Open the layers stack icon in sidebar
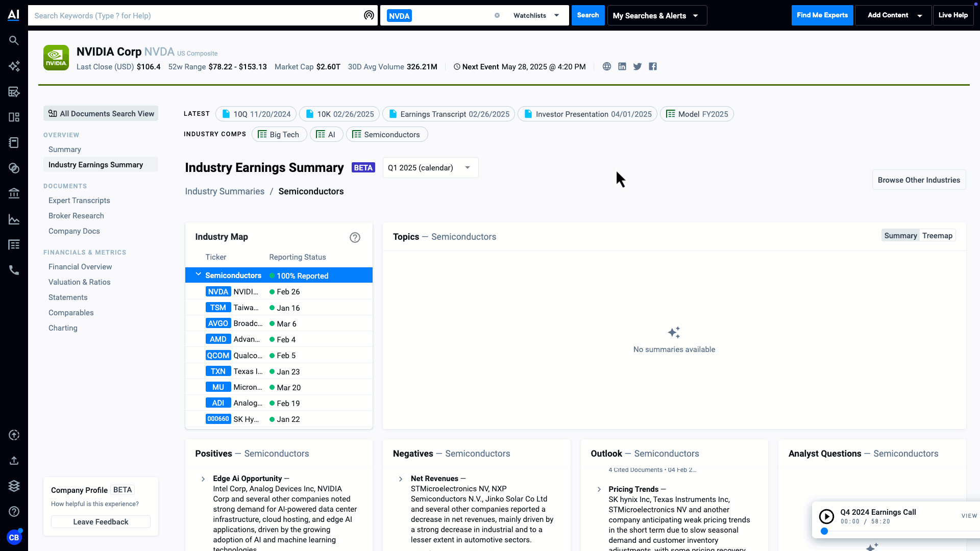Screen dimensions: 980x551 tap(14, 486)
